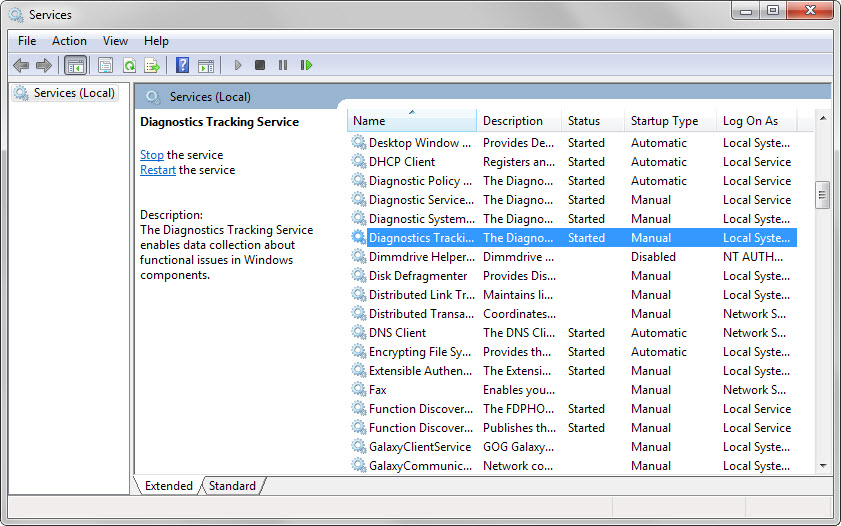Click gear icon of Disk Defragmenter row
Screen dimensions: 841x526
click(x=359, y=275)
